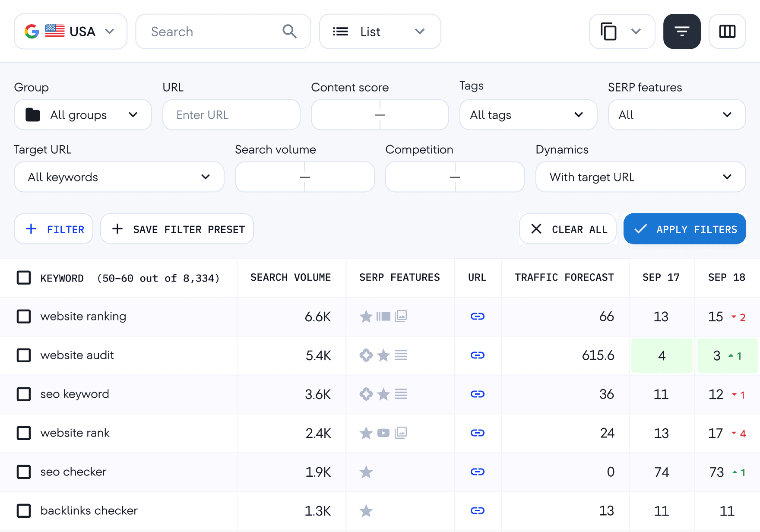The image size is (760, 532).
Task: Click the column view layout icon
Action: coord(727,31)
